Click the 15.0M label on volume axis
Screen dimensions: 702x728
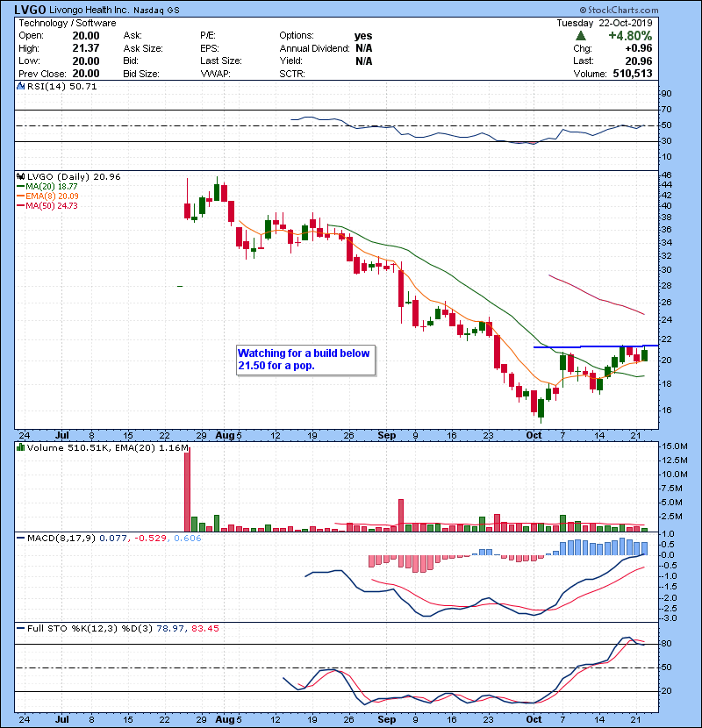point(675,446)
